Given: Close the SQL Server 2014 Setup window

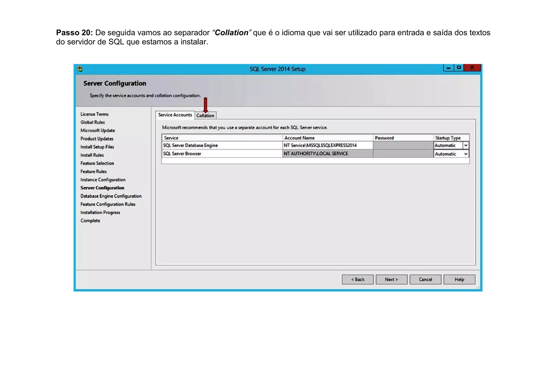Looking at the screenshot, I should click(472, 68).
